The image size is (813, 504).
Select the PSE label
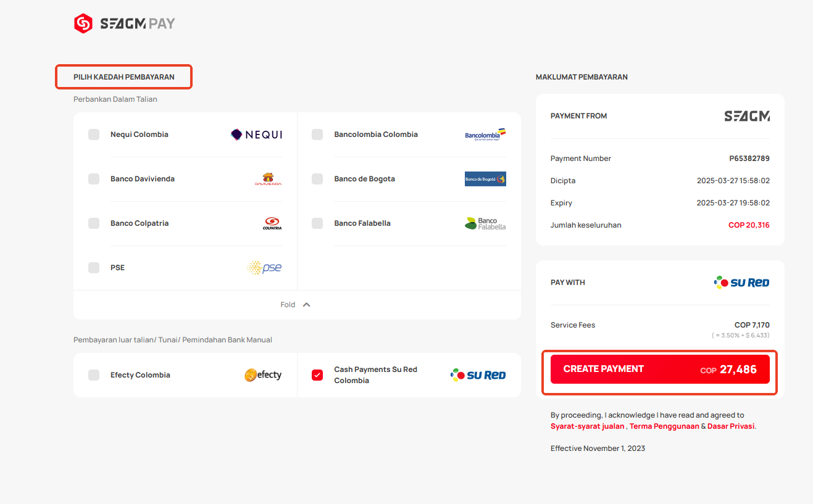(117, 268)
